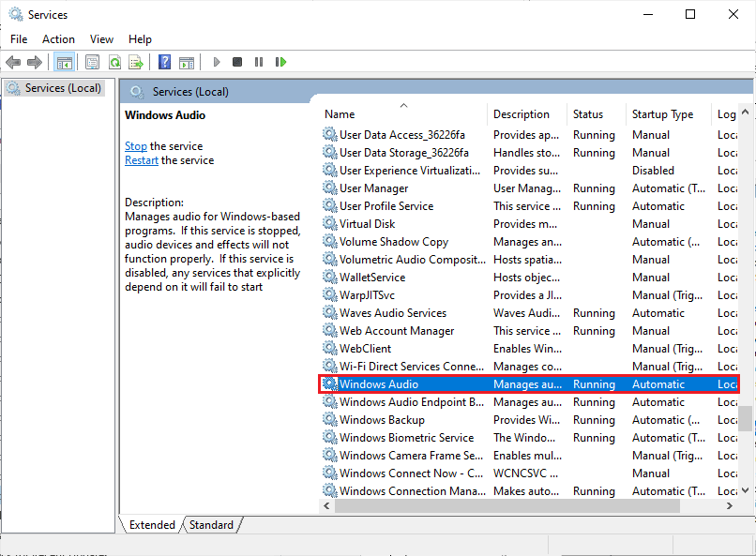Click Disabled startup type cell
Image resolution: width=756 pixels, height=556 pixels.
coord(654,170)
